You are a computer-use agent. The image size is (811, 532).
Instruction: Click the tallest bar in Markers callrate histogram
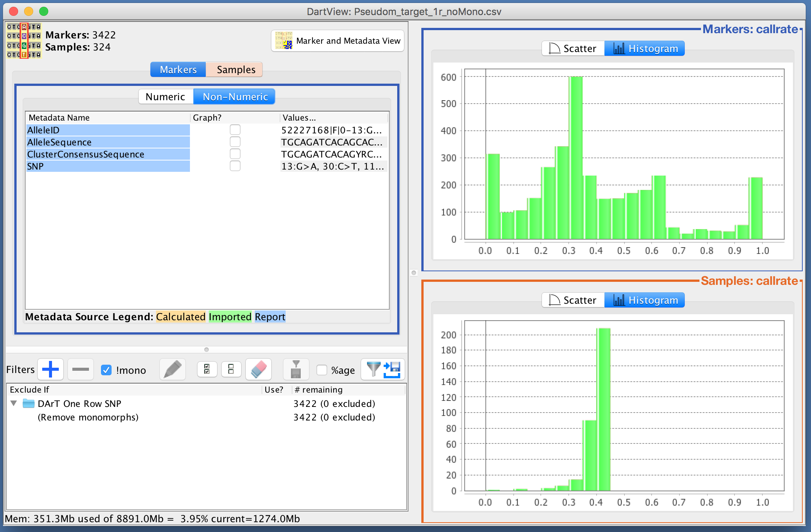click(575, 158)
